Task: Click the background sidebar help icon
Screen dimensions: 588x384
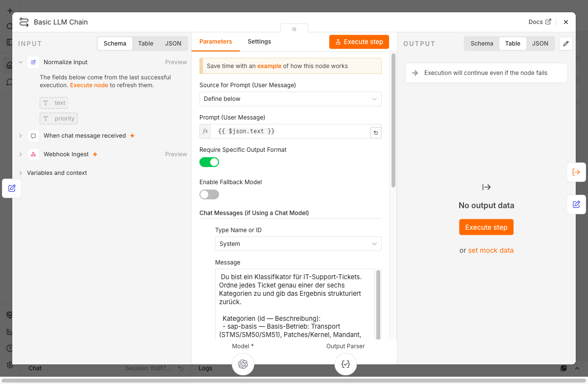Action: 9,348
